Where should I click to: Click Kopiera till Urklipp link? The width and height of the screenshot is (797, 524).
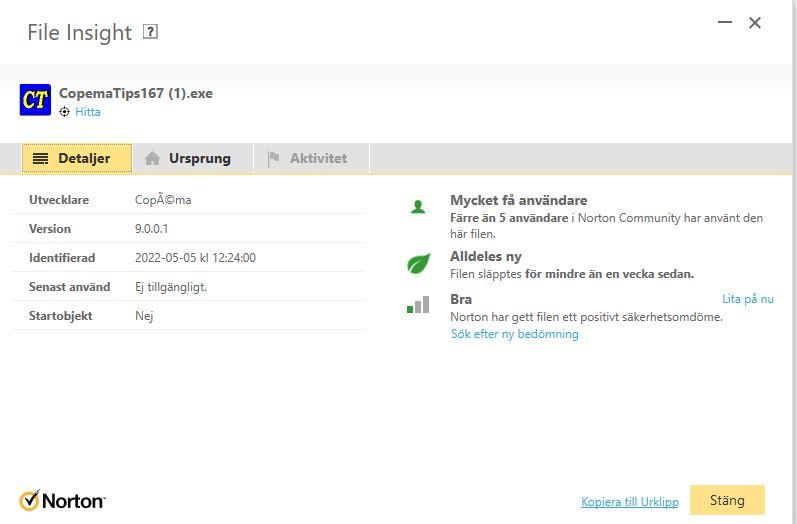630,502
